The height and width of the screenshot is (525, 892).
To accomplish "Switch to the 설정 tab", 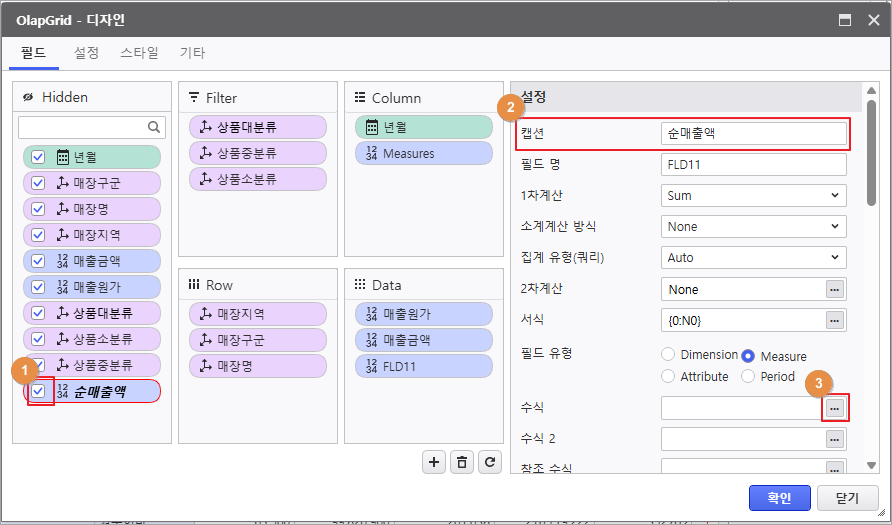I will tap(86, 53).
